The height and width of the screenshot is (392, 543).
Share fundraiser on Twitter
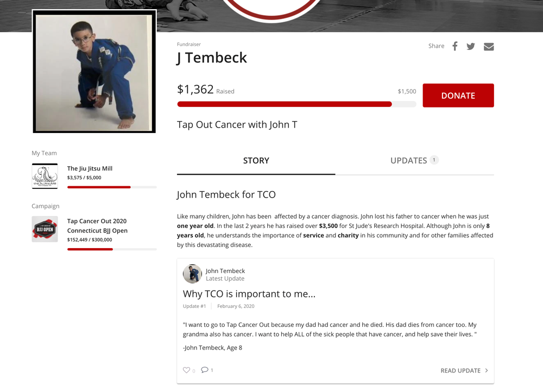click(x=471, y=46)
